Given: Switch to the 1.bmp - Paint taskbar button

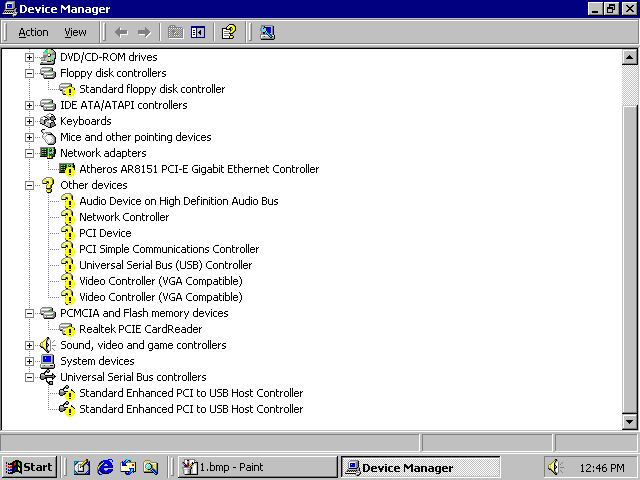Looking at the screenshot, I should point(258,467).
